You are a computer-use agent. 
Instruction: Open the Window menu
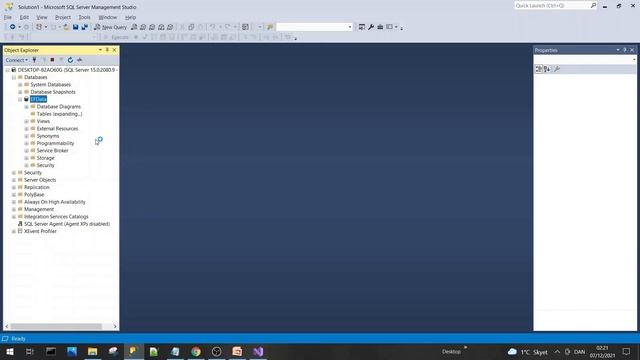click(x=108, y=17)
